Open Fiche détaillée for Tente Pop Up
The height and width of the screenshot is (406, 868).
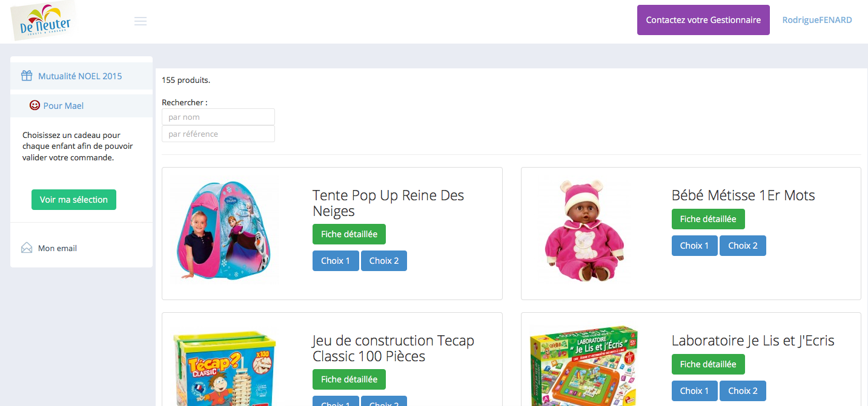[349, 234]
